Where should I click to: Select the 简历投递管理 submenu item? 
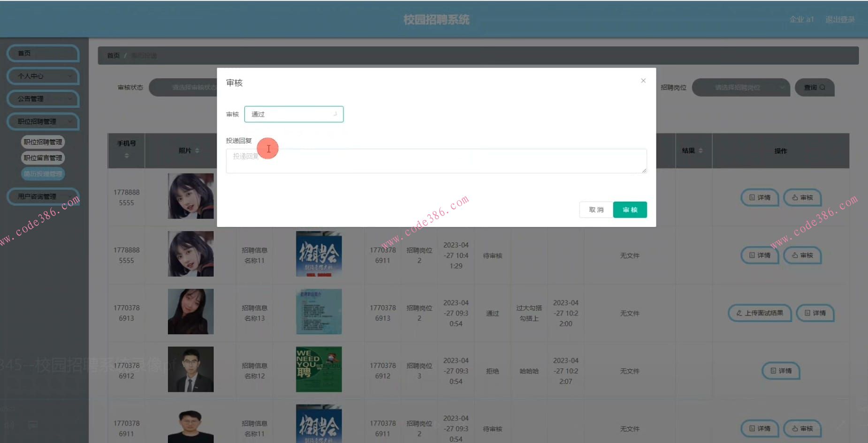pyautogui.click(x=43, y=174)
